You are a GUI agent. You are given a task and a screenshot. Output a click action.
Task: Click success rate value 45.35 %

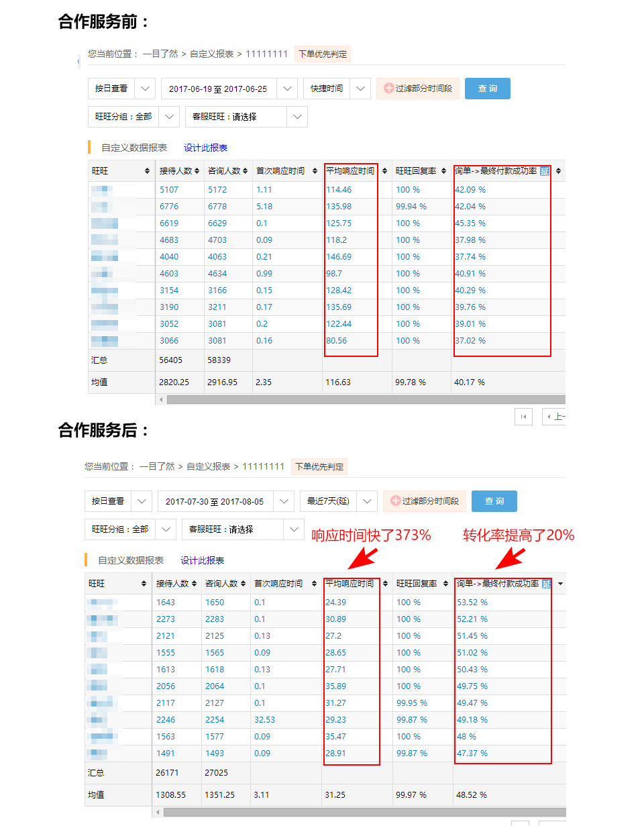pos(470,223)
